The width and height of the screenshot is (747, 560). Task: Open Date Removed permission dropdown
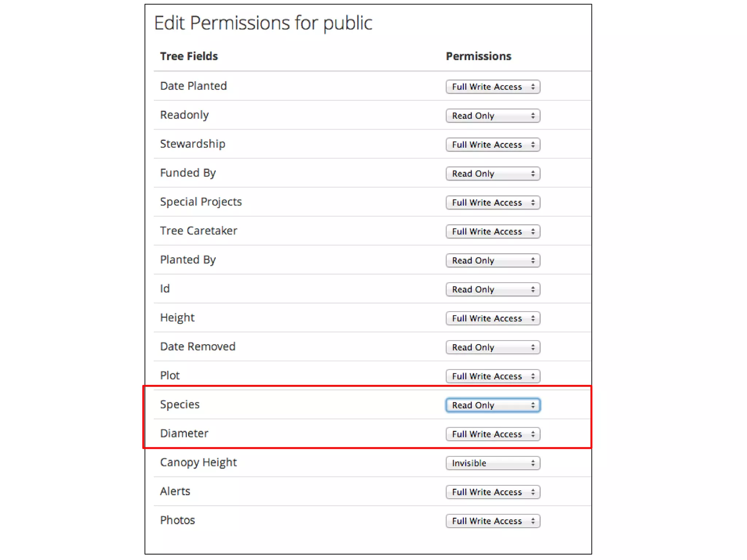[x=492, y=347]
